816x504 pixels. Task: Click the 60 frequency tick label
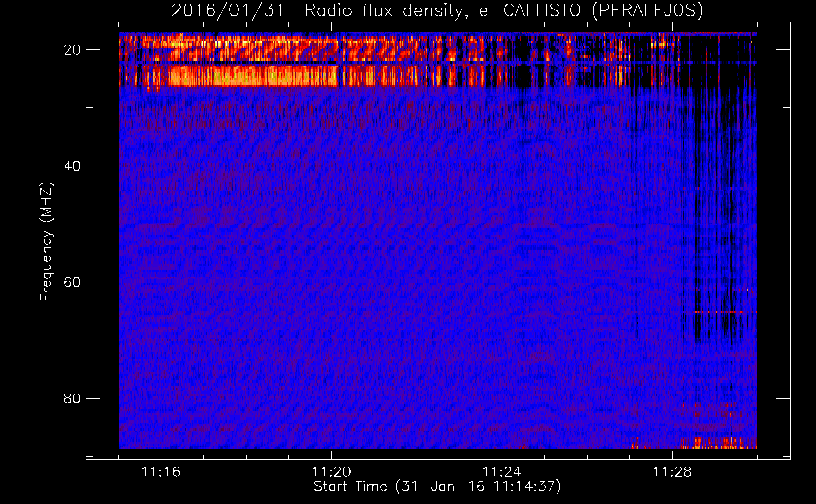[x=73, y=282]
